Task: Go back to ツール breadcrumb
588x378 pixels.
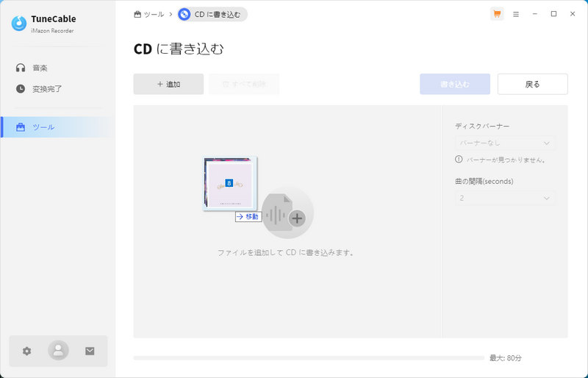Action: pyautogui.click(x=149, y=14)
